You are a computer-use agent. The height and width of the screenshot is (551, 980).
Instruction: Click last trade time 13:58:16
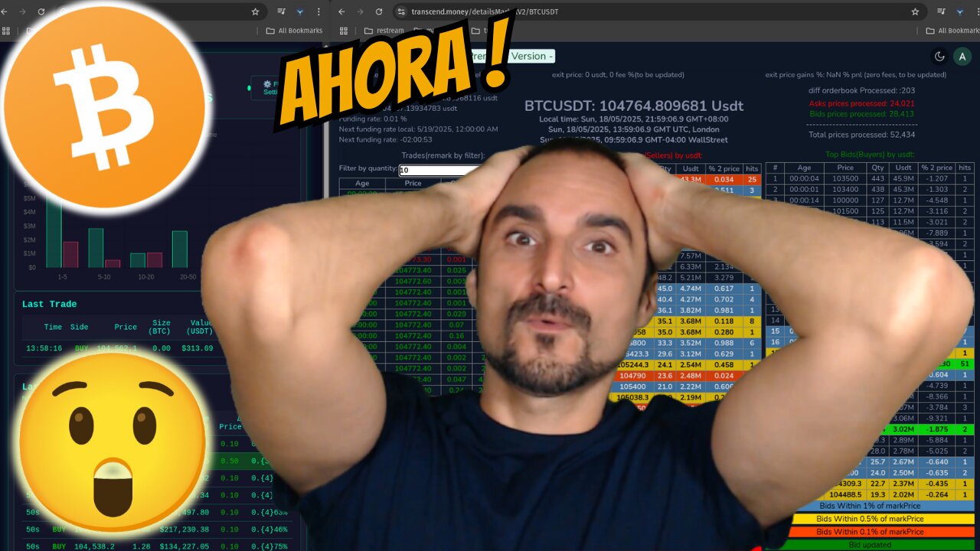click(x=44, y=348)
